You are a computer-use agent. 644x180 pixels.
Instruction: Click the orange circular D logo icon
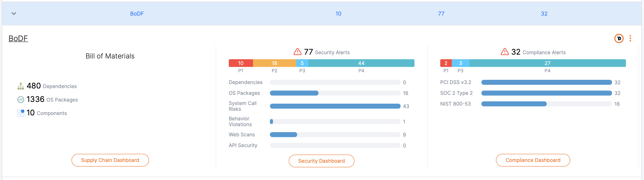coord(619,38)
